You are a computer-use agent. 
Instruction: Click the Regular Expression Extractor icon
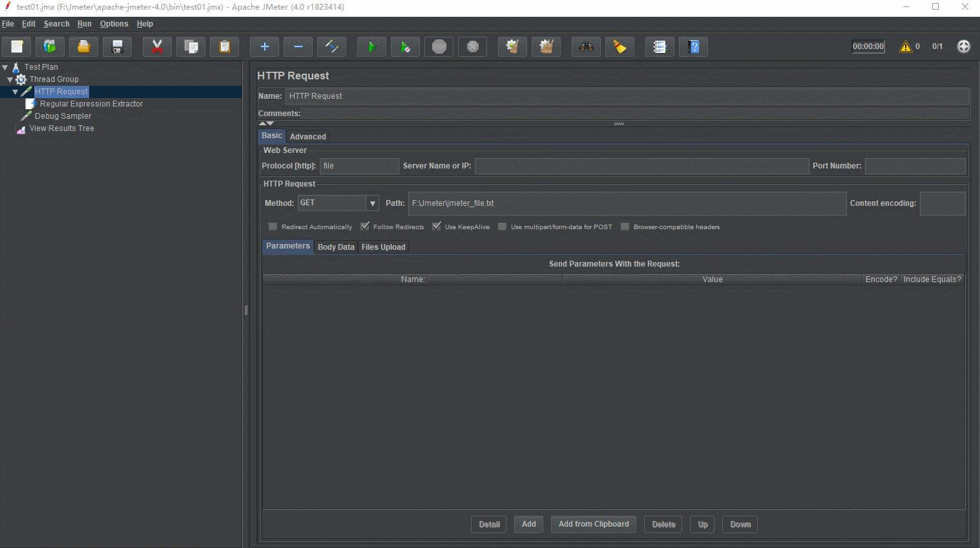[30, 104]
